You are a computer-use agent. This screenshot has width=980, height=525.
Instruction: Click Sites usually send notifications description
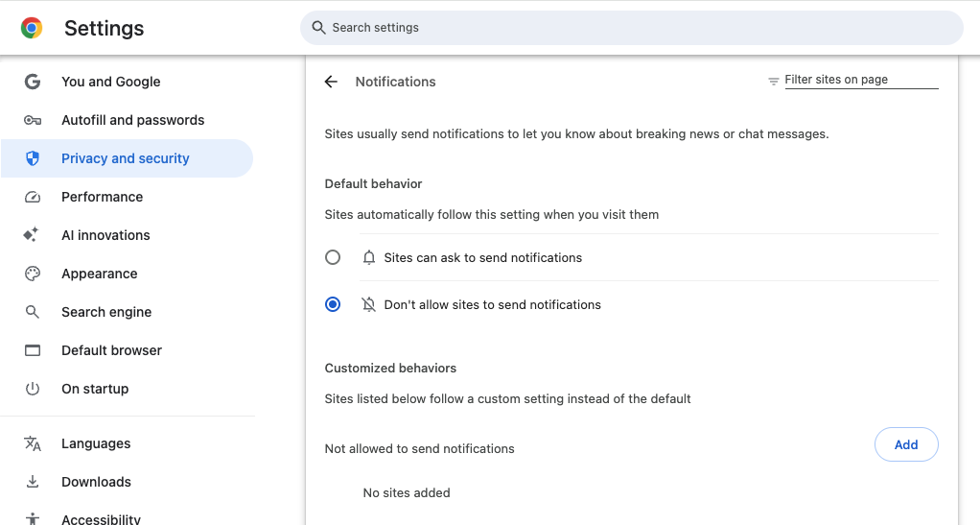coord(576,134)
